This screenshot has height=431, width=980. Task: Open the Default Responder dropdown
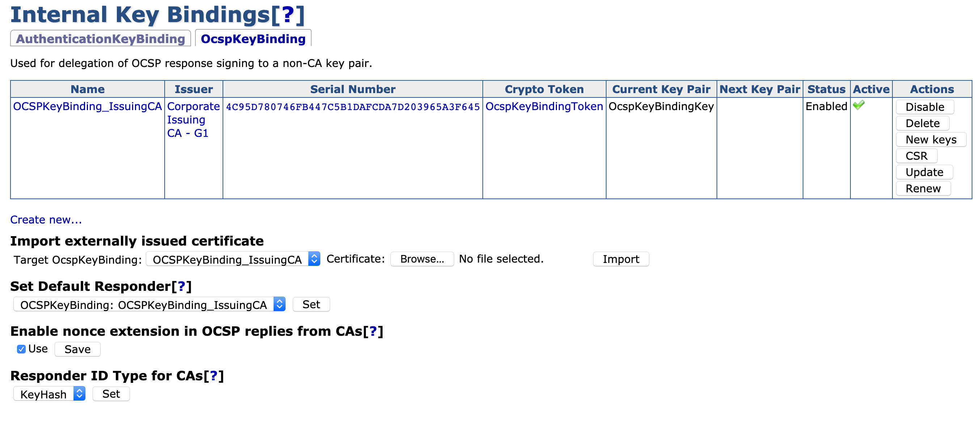[149, 305]
